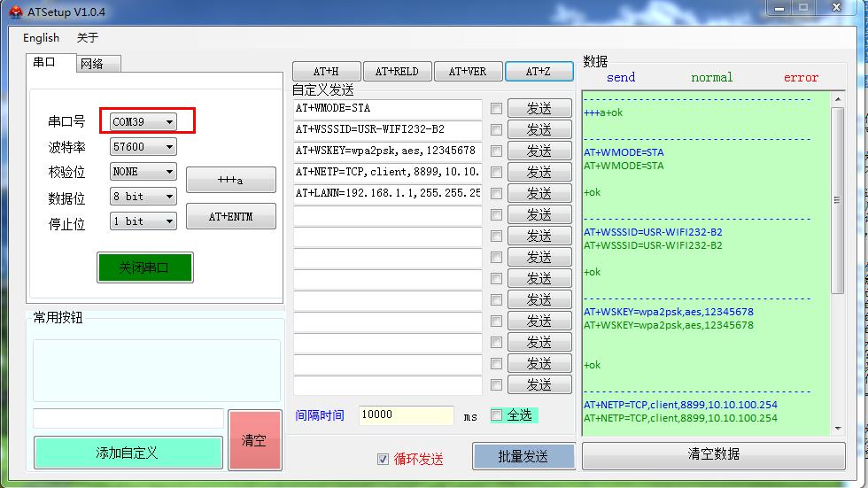Viewport: 868px width, 488px height.
Task: Click the +++a button
Action: (x=231, y=180)
